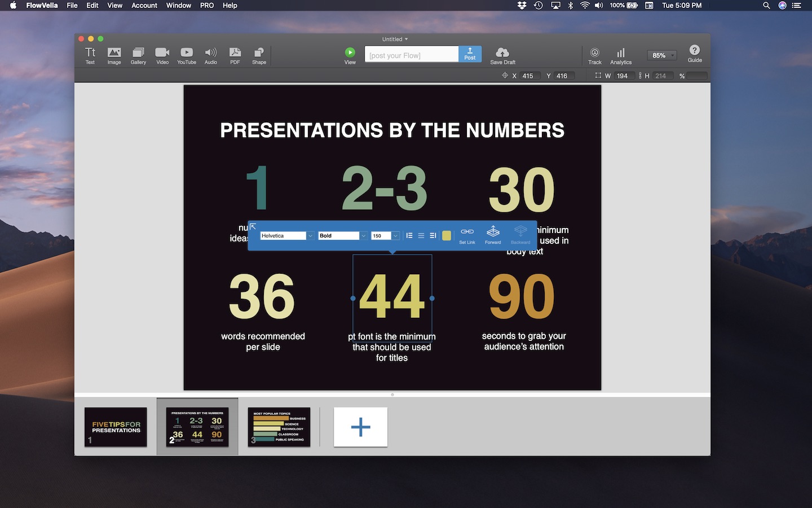Open Dropbox menu bar icon
The image size is (812, 508).
tap(522, 5)
